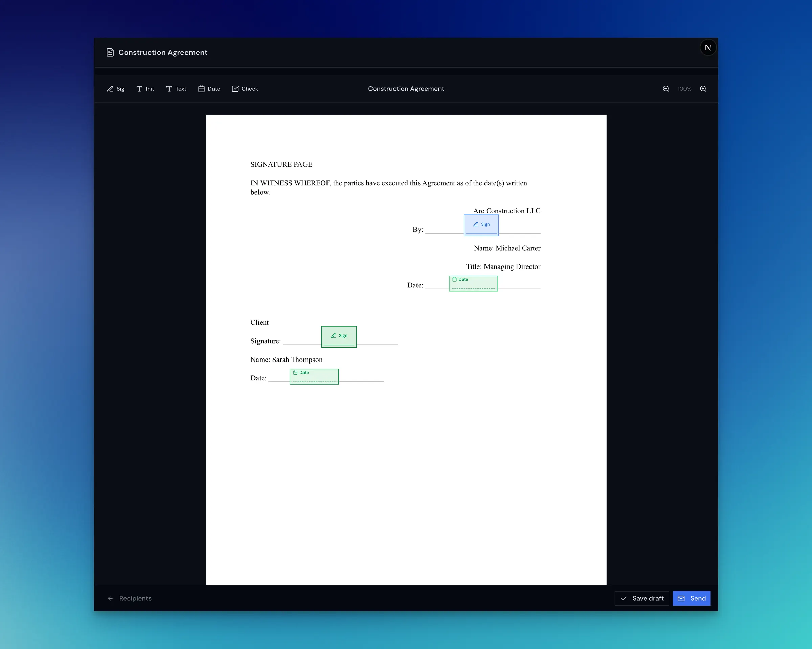
Task: Click the 100% zoom level indicator
Action: tap(684, 89)
